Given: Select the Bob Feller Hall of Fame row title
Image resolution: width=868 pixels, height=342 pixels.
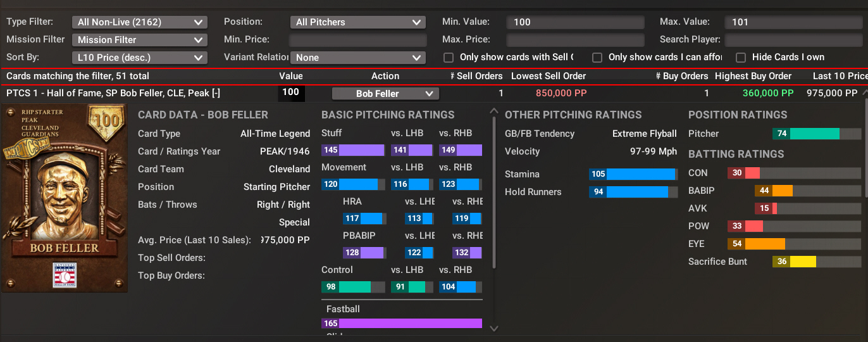Looking at the screenshot, I should coord(114,93).
